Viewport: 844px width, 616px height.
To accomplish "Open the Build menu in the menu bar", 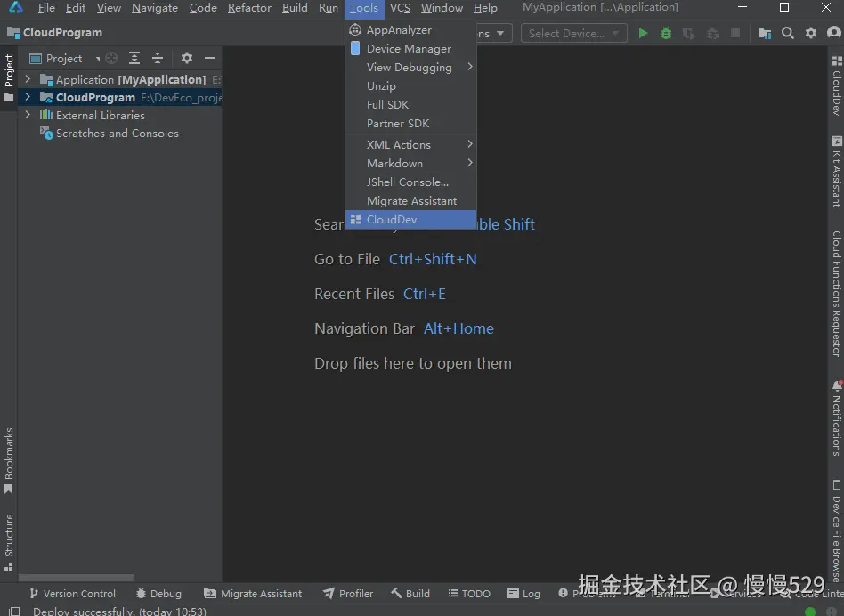I will coord(295,8).
